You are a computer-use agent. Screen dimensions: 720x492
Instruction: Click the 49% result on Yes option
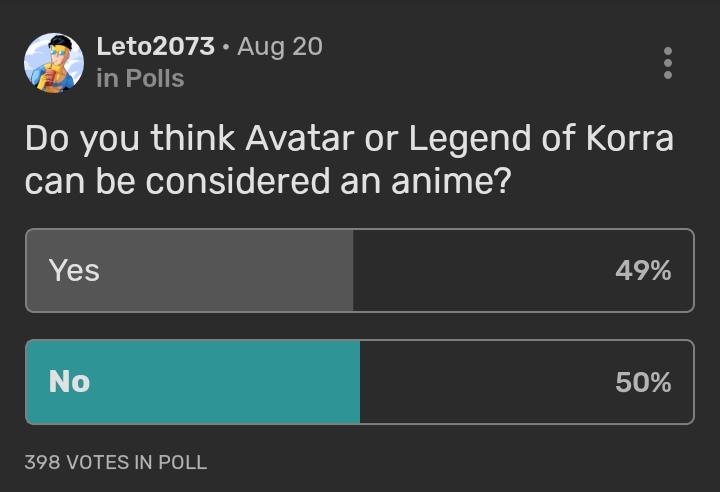point(643,270)
